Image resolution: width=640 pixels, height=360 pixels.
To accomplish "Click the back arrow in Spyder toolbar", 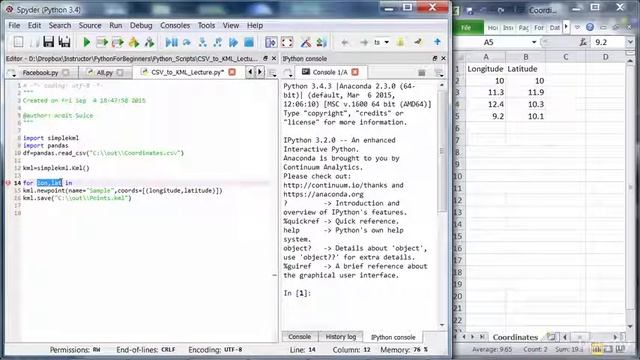I will point(345,42).
